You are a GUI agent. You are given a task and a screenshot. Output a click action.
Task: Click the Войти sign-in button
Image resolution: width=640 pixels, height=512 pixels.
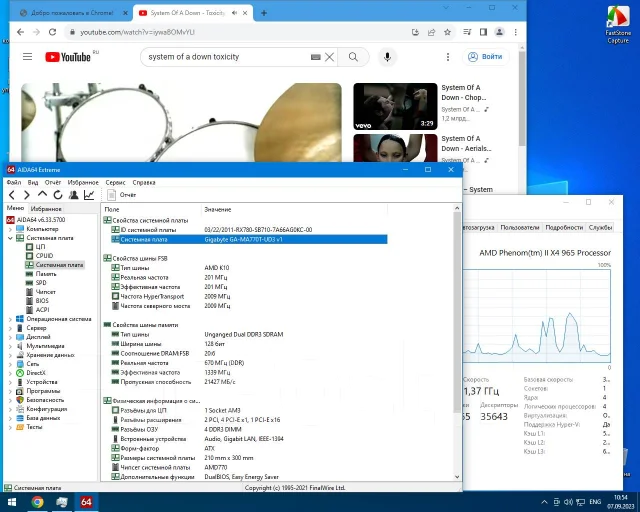pos(485,57)
